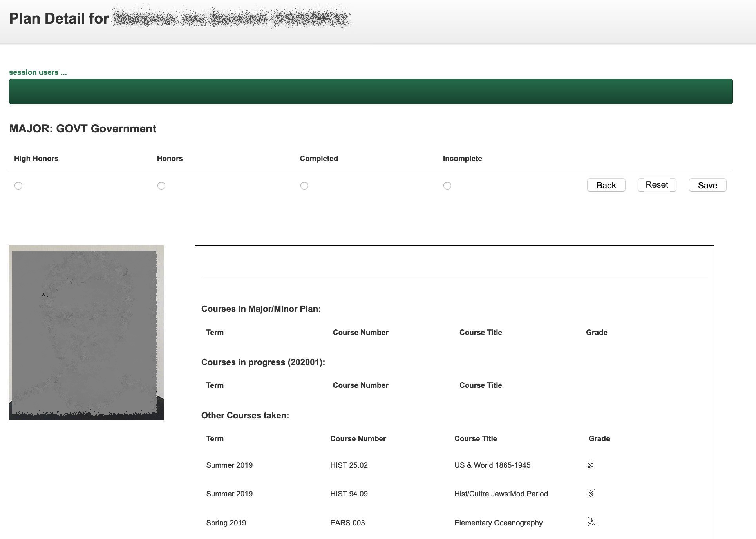Select the High Honors radio button
This screenshot has width=756, height=539.
18,186
